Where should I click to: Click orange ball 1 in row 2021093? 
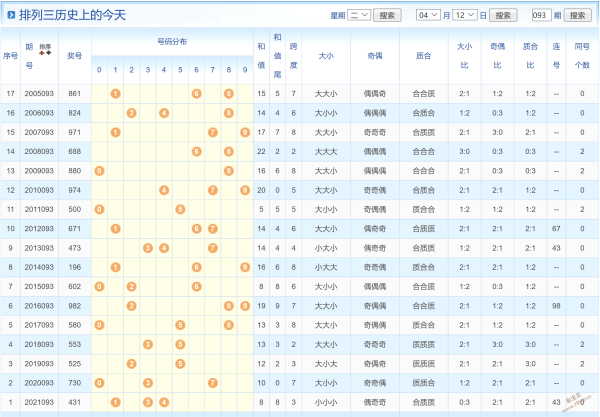[116, 402]
